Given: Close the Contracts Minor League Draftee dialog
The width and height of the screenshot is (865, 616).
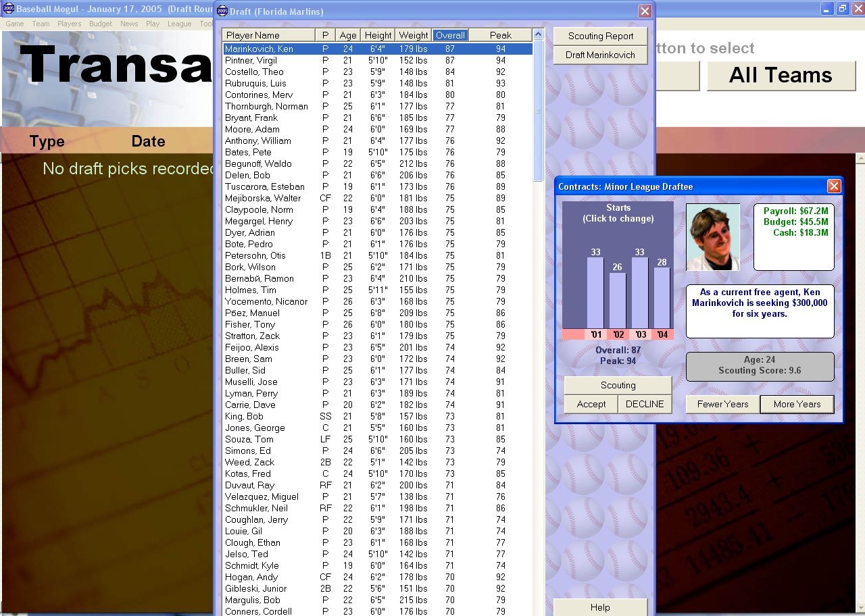Looking at the screenshot, I should [x=834, y=186].
